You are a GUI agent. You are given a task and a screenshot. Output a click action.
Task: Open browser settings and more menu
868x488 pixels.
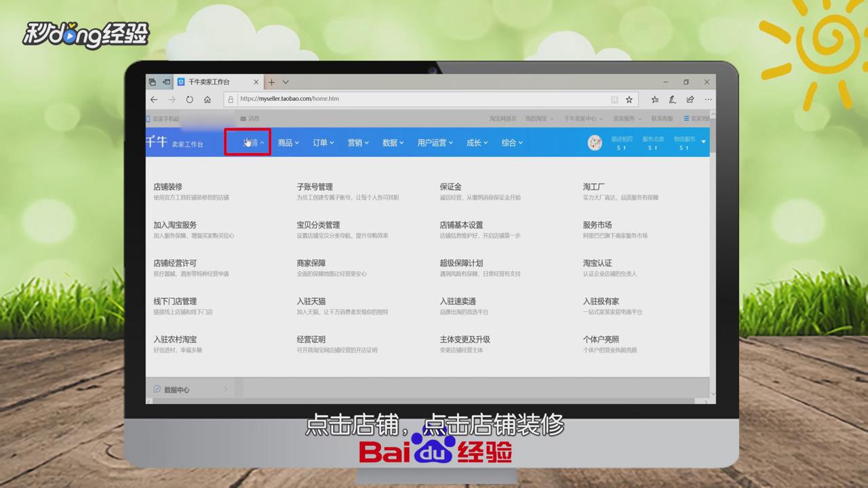tap(708, 99)
